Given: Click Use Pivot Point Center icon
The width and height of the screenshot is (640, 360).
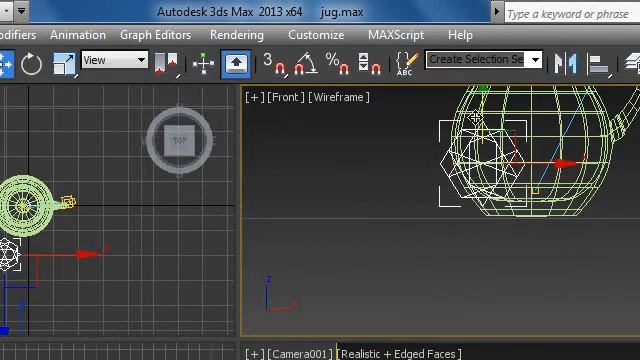Looking at the screenshot, I should click(x=166, y=64).
